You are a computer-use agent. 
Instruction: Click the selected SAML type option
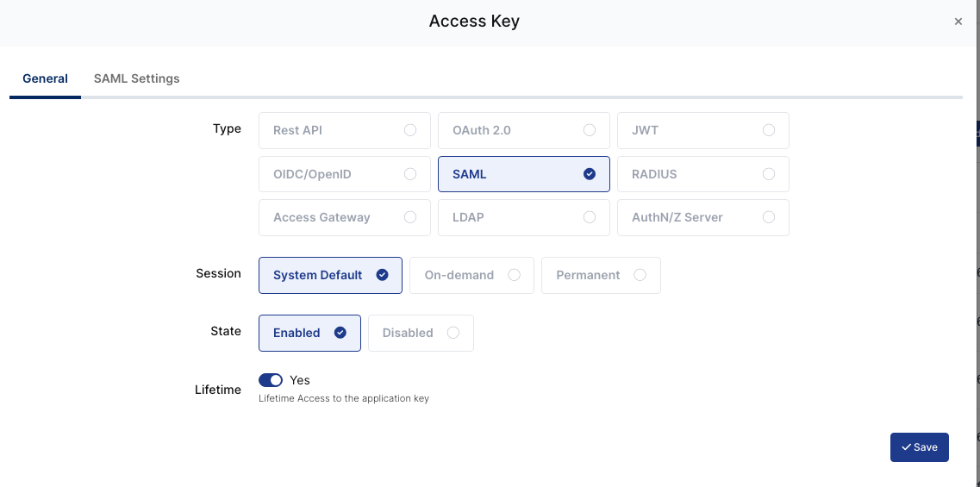click(x=523, y=174)
